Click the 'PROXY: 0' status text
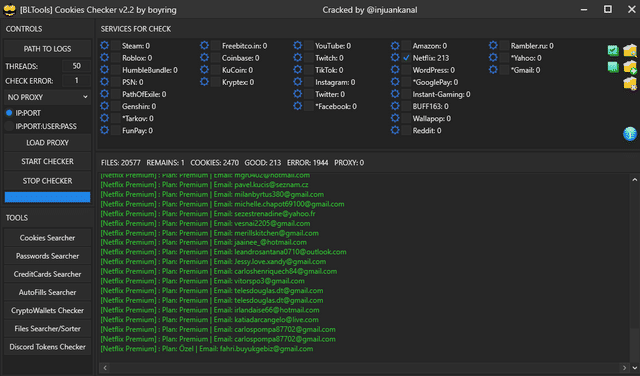 [349, 162]
